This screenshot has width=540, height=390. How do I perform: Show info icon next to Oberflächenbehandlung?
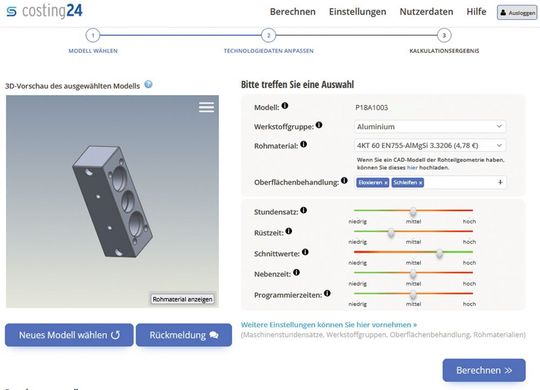coord(344,180)
